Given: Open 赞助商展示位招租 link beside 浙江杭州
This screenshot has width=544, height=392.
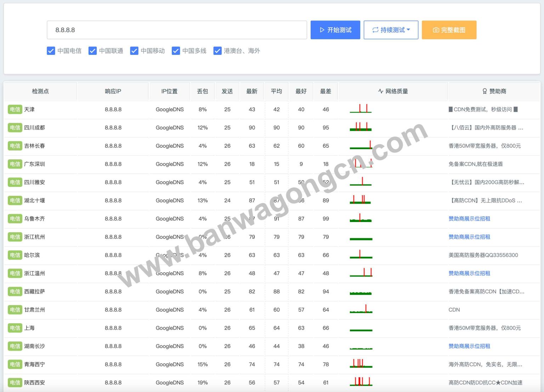Looking at the screenshot, I should (x=469, y=237).
